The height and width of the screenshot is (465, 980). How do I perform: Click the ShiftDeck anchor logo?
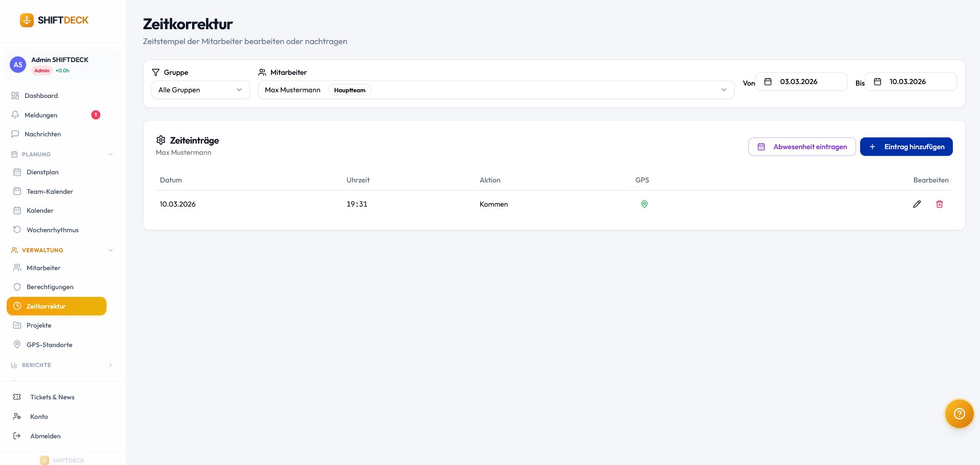(x=27, y=20)
